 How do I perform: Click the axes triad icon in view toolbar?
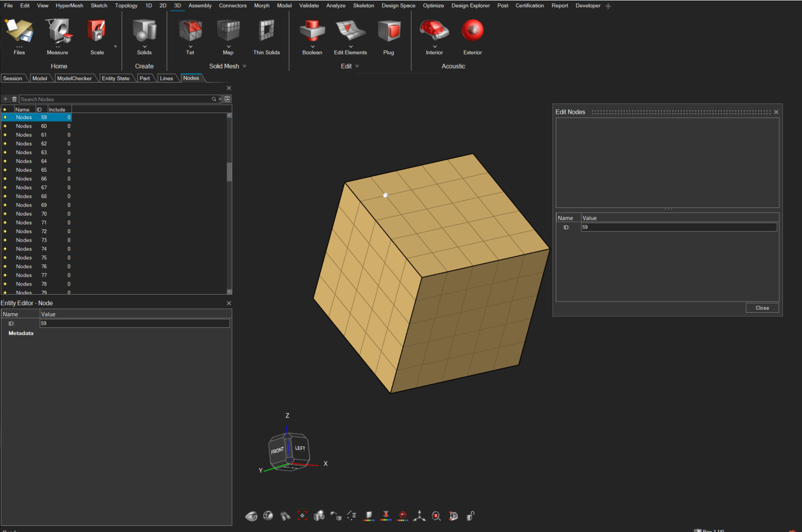(x=419, y=516)
